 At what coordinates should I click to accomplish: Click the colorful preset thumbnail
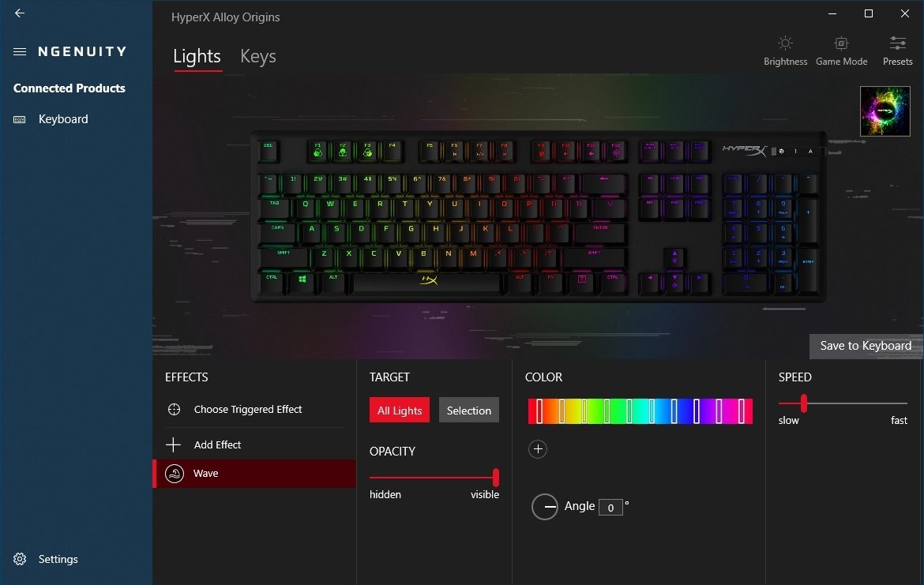point(885,111)
